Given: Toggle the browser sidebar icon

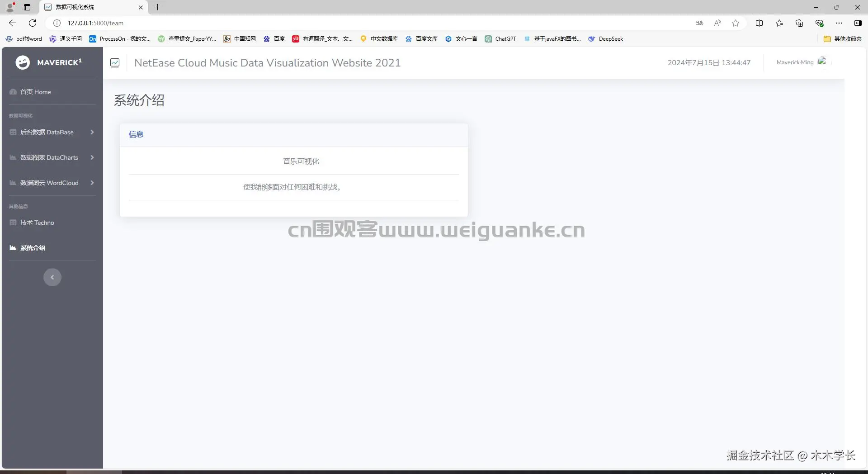Looking at the screenshot, I should [x=858, y=23].
